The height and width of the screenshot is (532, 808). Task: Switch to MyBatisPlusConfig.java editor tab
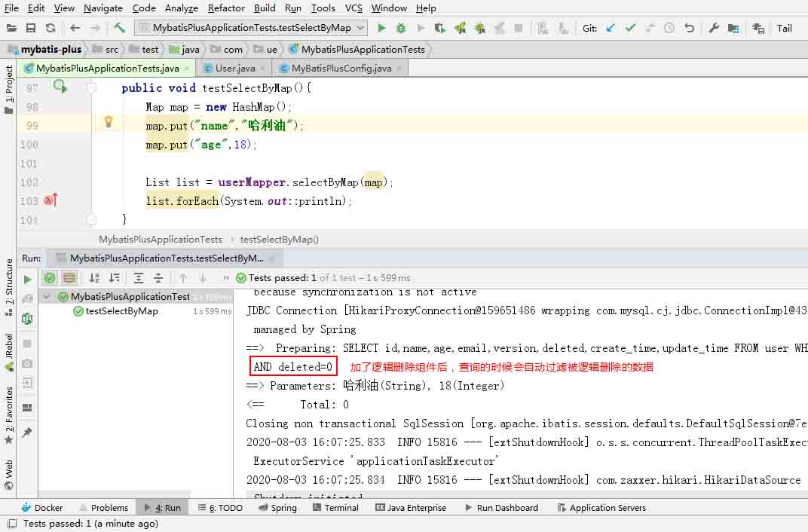[x=341, y=68]
